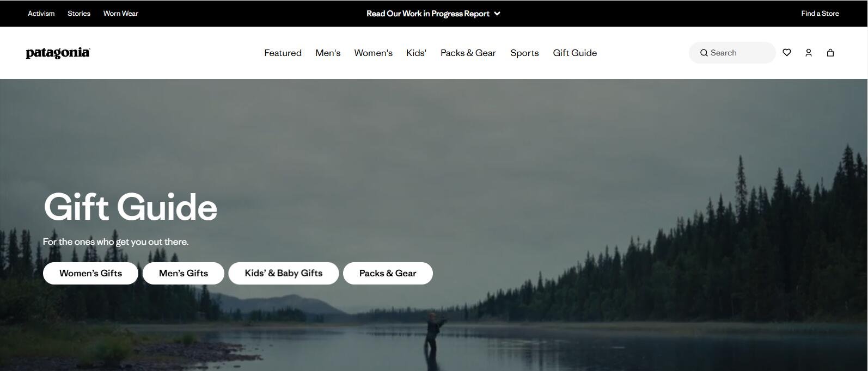Go to Gift Guide in navigation
Viewport: 868px width, 371px height.
click(x=574, y=53)
